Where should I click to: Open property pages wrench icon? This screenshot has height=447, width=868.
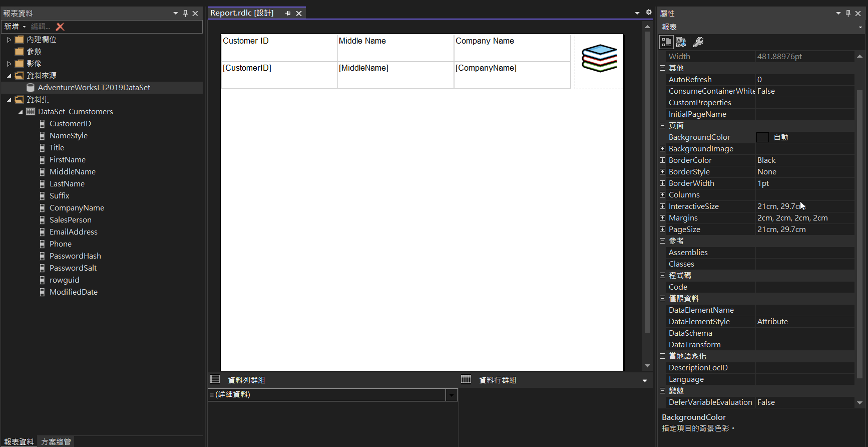tap(698, 42)
